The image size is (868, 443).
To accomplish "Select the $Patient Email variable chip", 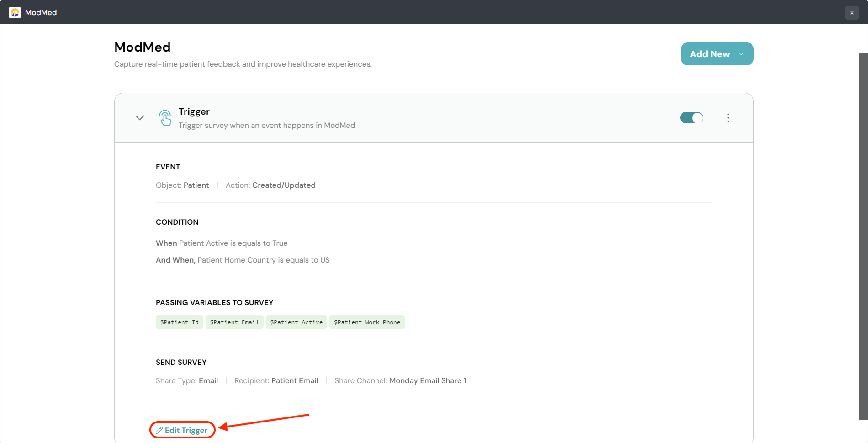I will coord(234,322).
